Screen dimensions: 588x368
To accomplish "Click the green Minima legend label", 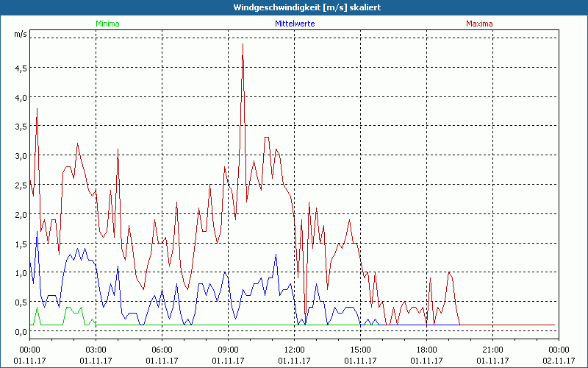I will pos(107,24).
